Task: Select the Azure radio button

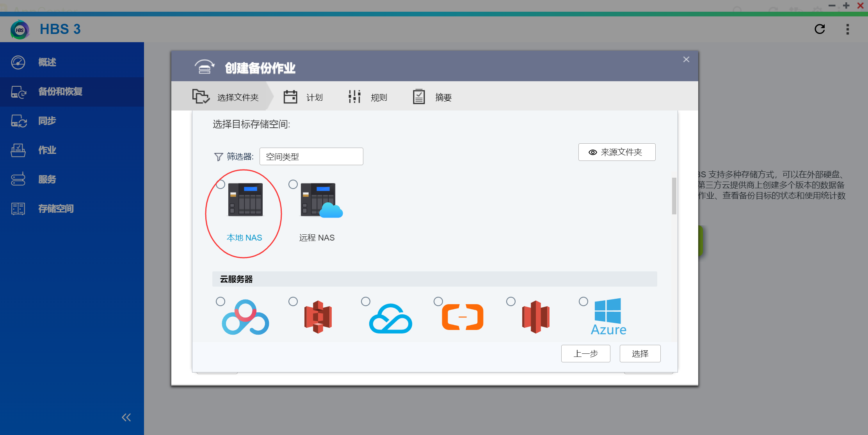Action: [583, 301]
